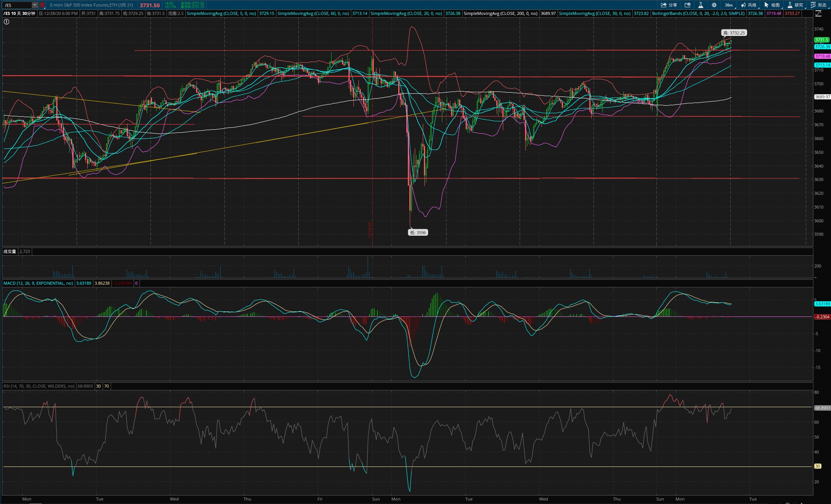The width and height of the screenshot is (831, 504).
Task: Click the volume (成交量) panel label
Action: [10, 251]
